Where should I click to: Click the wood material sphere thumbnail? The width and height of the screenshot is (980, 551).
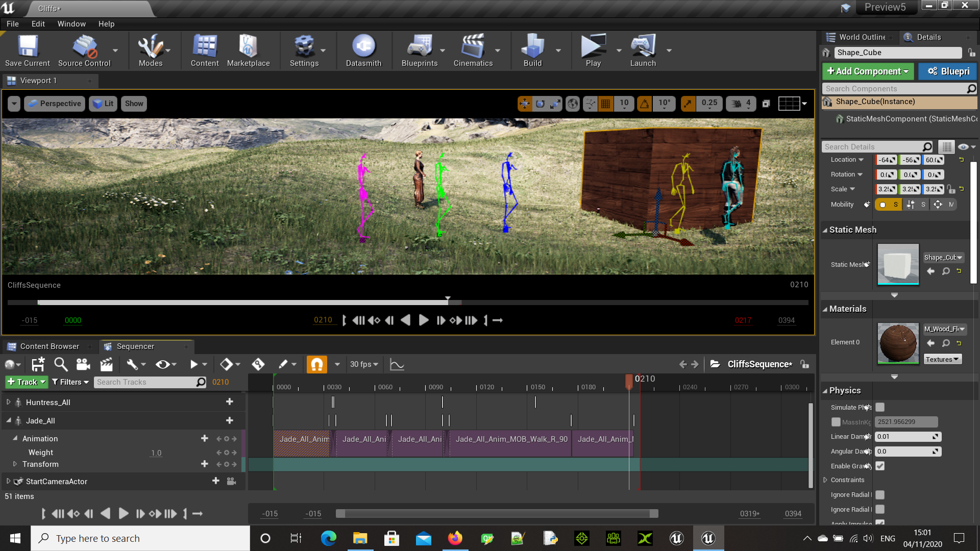(x=898, y=343)
